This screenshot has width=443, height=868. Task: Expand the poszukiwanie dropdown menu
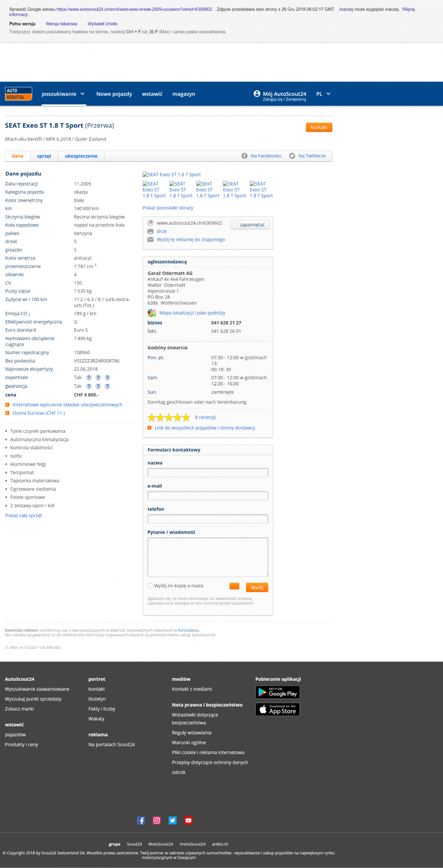pyautogui.click(x=63, y=94)
